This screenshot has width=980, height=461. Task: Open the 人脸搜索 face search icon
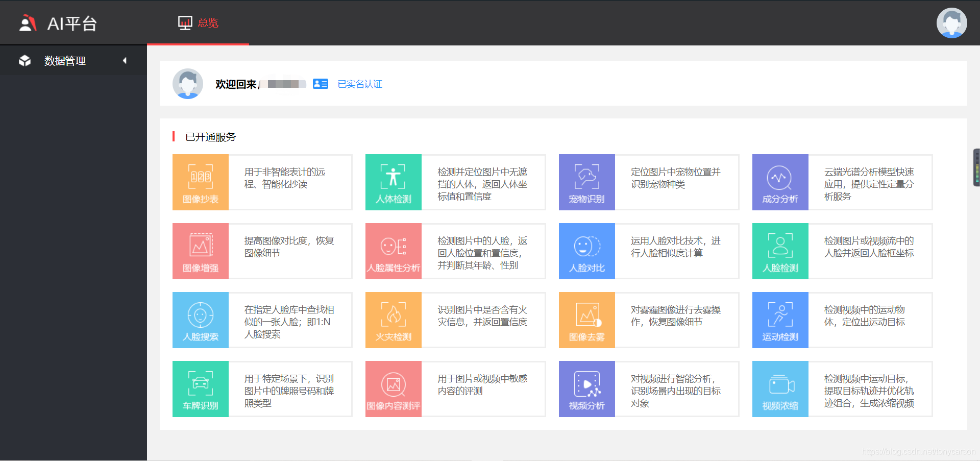[200, 320]
